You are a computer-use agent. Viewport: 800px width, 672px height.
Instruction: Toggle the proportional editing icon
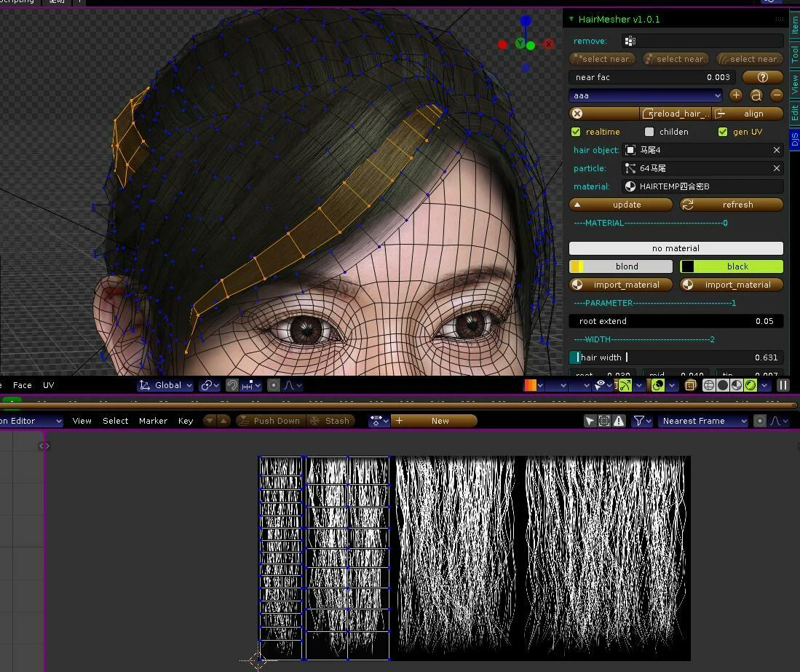pyautogui.click(x=274, y=385)
